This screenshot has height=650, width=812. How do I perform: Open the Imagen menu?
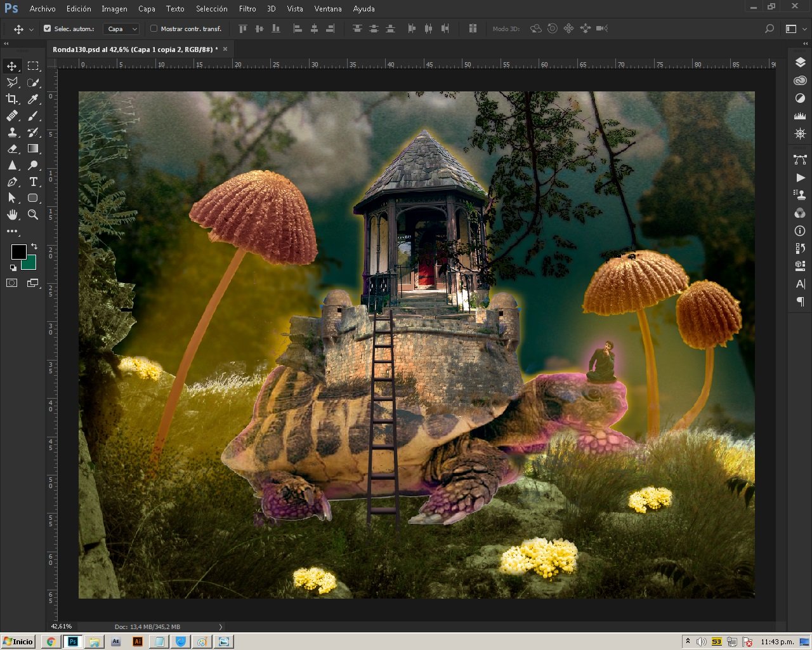pos(114,9)
